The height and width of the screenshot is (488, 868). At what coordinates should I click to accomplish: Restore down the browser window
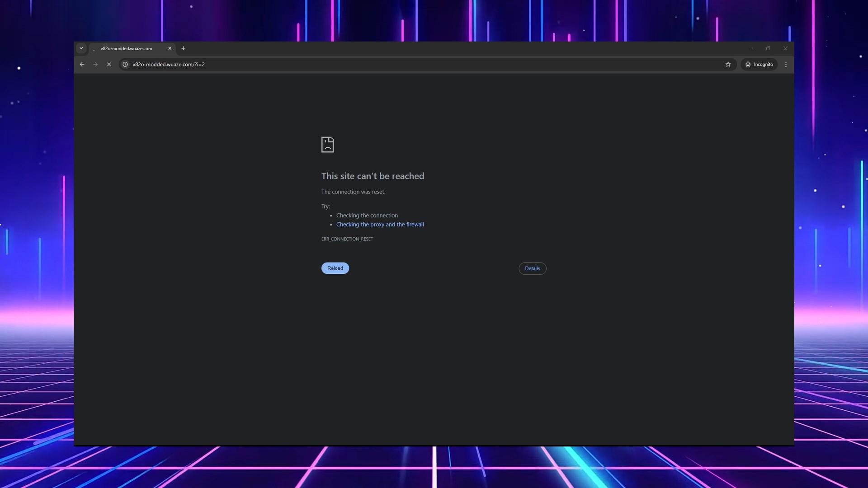pos(768,48)
